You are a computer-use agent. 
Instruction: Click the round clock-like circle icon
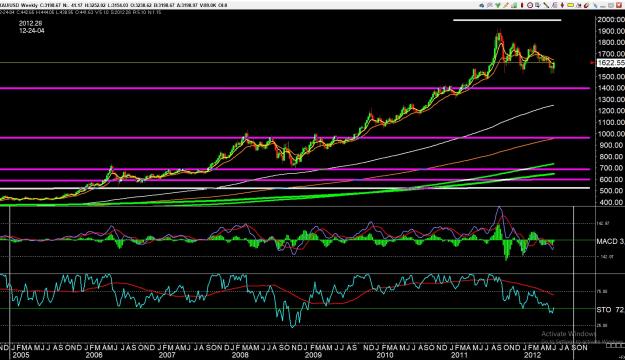pyautogui.click(x=530, y=5)
